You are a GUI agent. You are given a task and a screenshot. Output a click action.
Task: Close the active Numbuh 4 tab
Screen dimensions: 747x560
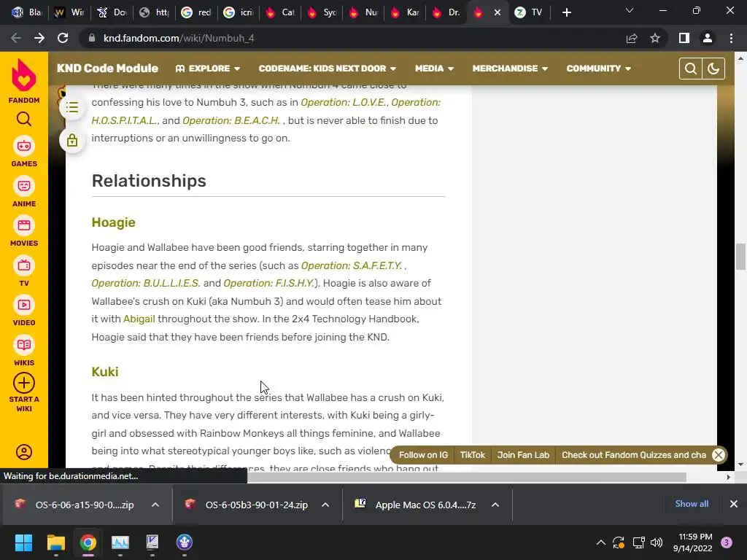pyautogui.click(x=498, y=12)
